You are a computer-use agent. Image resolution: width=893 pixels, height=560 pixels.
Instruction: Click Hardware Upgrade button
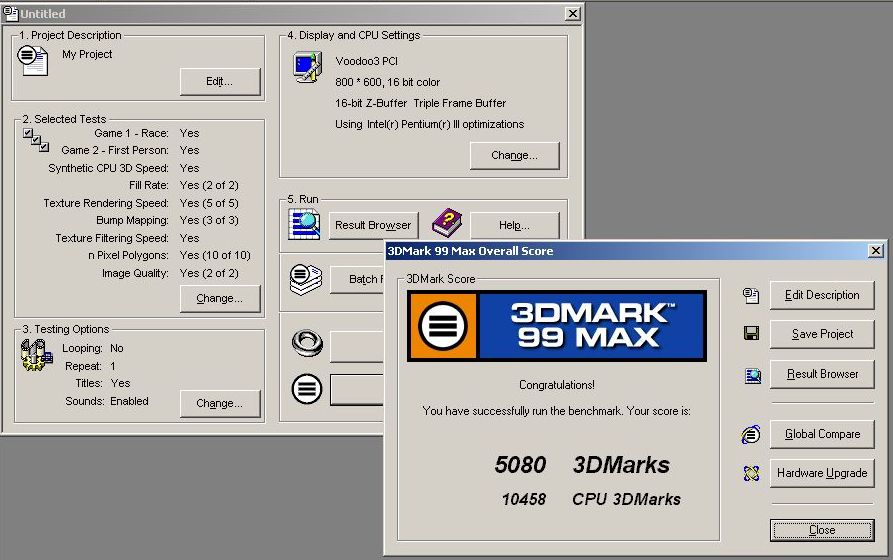click(822, 473)
